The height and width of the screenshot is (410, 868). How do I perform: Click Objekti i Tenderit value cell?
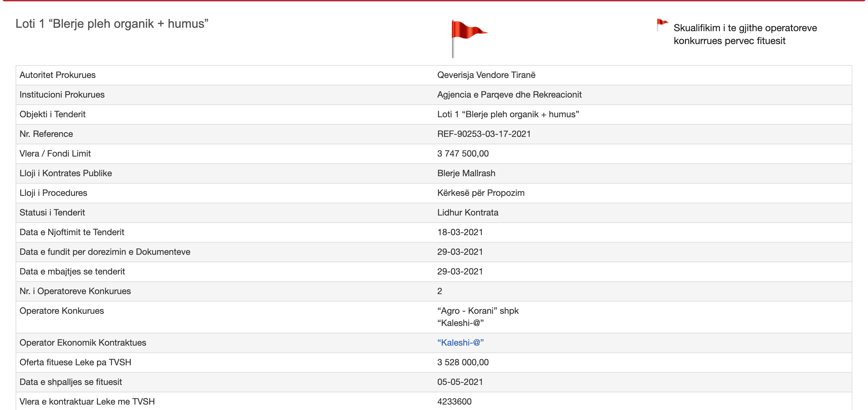pyautogui.click(x=508, y=114)
